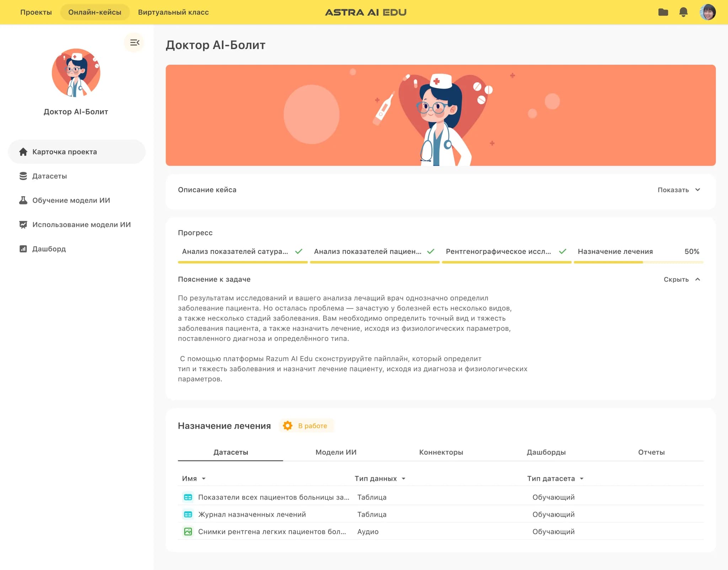Click the Дашборд sidebar bar-chart icon
Image resolution: width=728 pixels, height=570 pixels.
pos(23,249)
